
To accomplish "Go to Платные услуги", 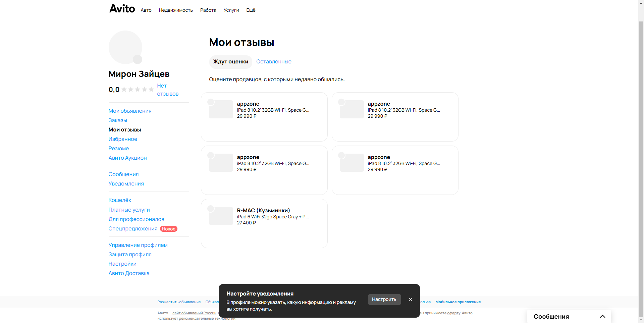I will click(x=129, y=210).
